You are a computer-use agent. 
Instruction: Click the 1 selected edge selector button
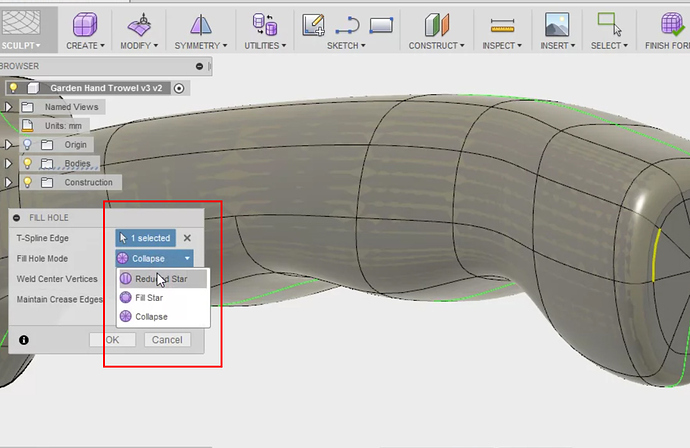(145, 238)
